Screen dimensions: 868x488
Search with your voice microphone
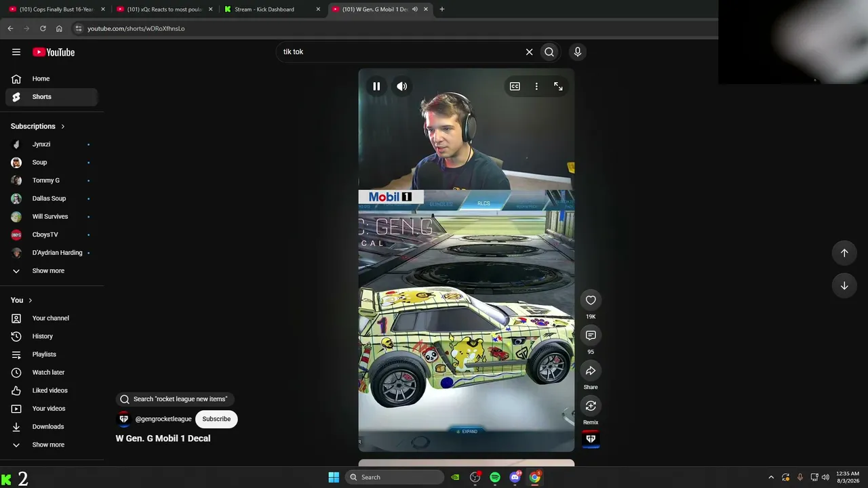point(578,52)
